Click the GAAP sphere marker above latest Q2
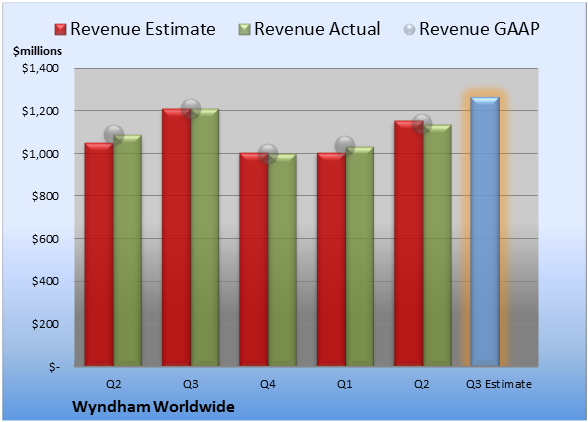 pos(422,124)
